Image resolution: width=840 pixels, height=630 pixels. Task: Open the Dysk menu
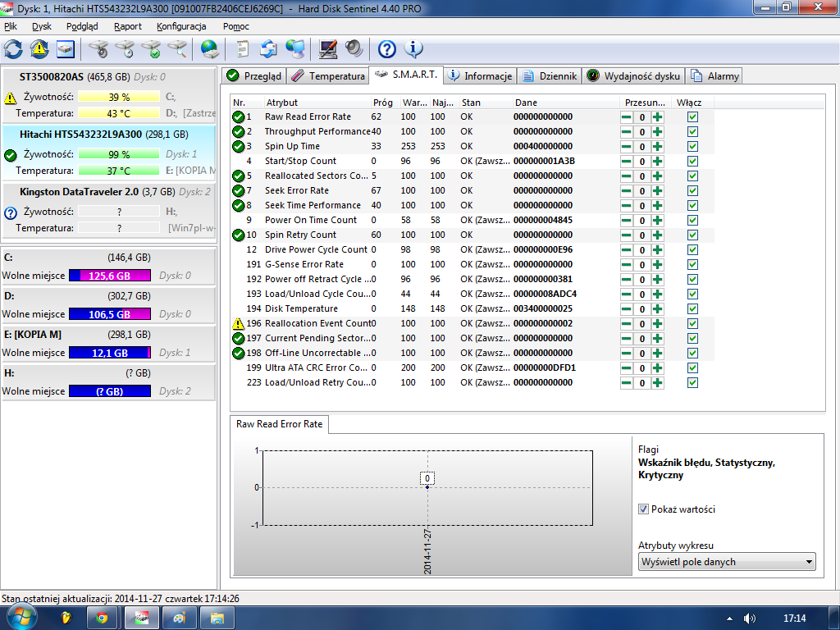tap(42, 26)
